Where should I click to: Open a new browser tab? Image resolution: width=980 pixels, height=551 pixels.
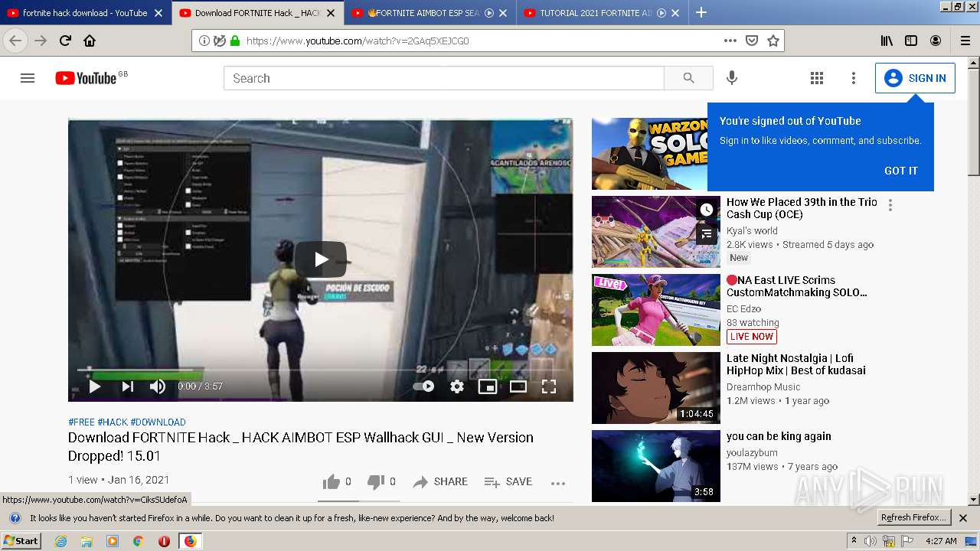point(701,12)
